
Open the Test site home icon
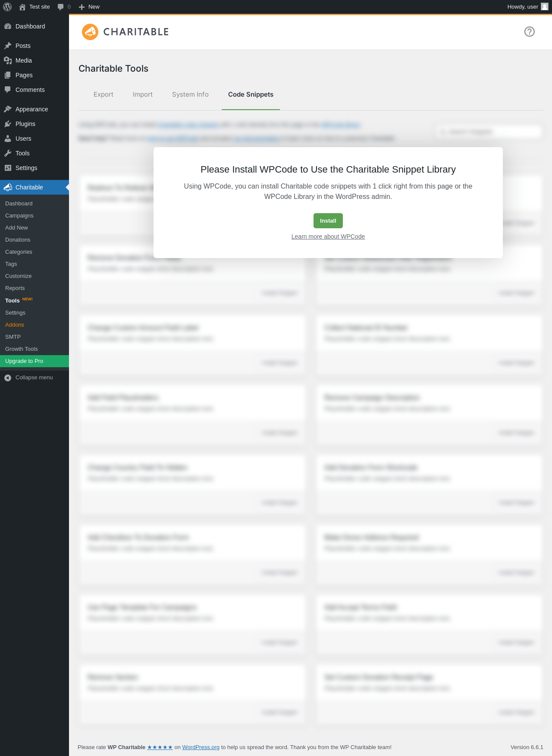(x=22, y=7)
